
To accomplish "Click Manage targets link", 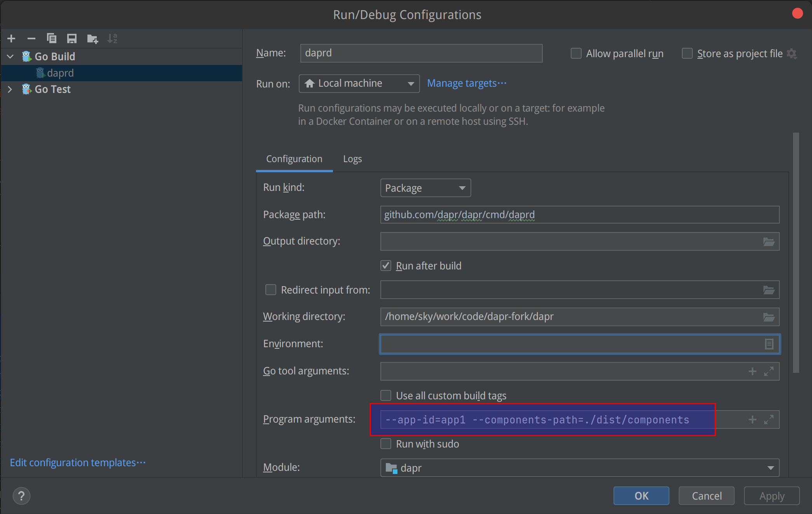I will point(467,84).
